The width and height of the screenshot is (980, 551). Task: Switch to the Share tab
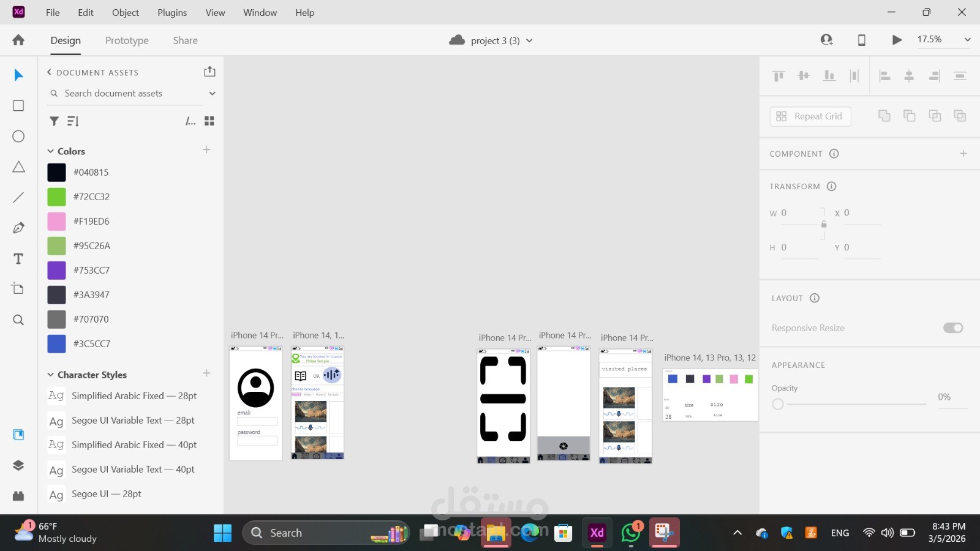pos(185,40)
